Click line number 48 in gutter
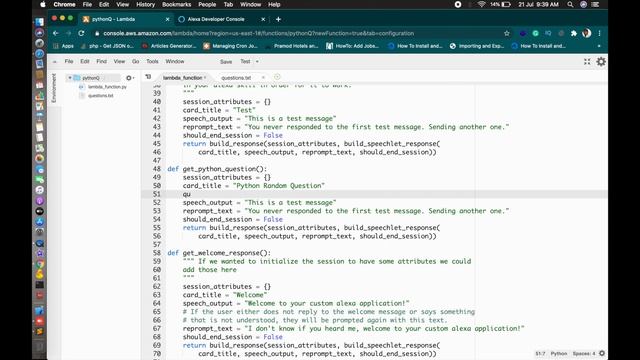Screen dimensions: 640x360 [157, 169]
